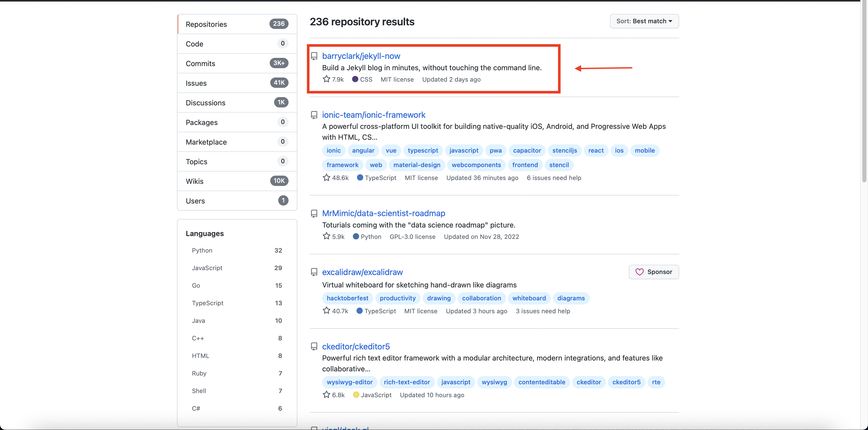Click the contenteditable topic tag

541,382
